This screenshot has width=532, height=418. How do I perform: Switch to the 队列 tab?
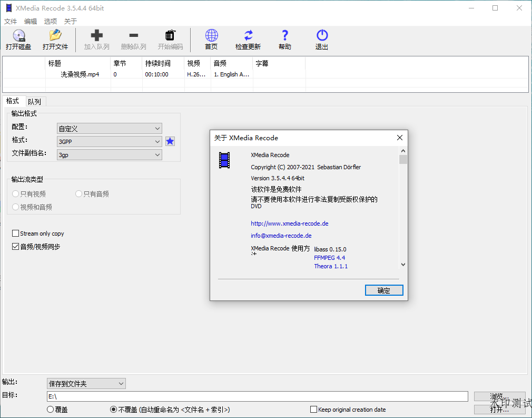[x=35, y=102]
